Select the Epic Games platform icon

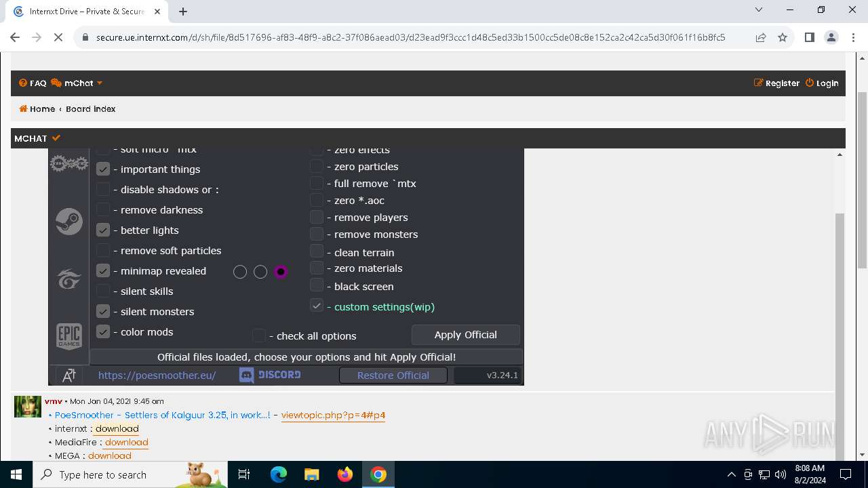[69, 336]
